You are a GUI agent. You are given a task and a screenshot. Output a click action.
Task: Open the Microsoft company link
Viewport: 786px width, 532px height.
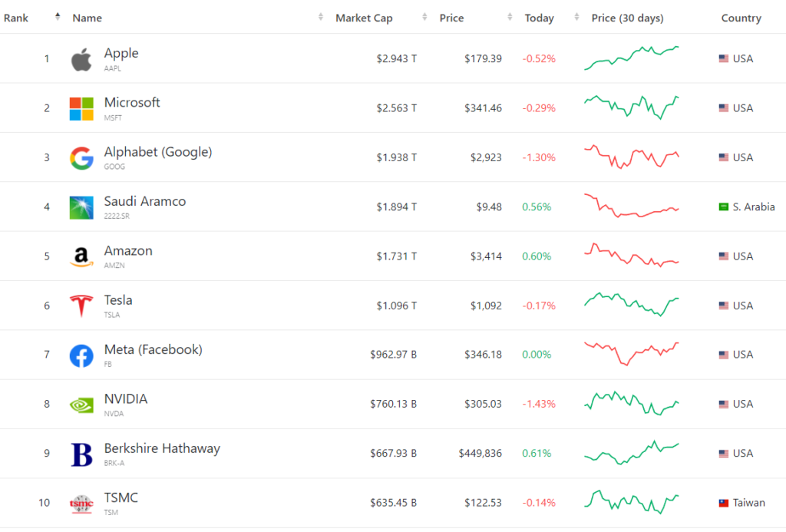[x=132, y=102]
